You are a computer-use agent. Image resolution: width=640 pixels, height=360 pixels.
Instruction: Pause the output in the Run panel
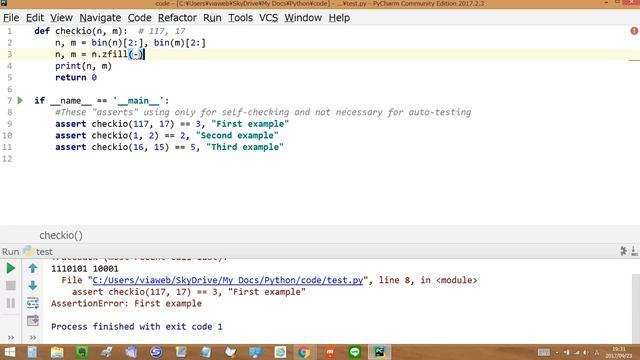[x=11, y=303]
